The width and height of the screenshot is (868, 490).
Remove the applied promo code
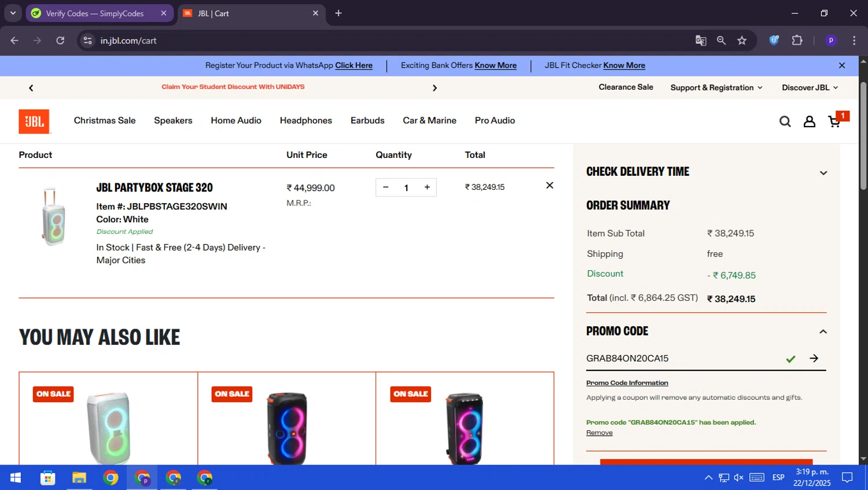click(599, 433)
